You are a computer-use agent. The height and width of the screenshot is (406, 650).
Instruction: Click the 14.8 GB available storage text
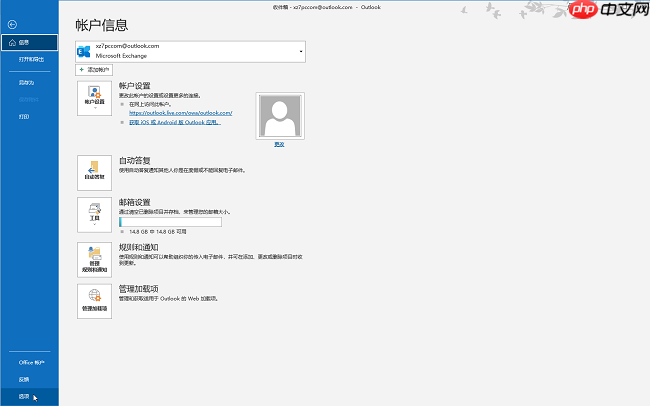[x=158, y=232]
